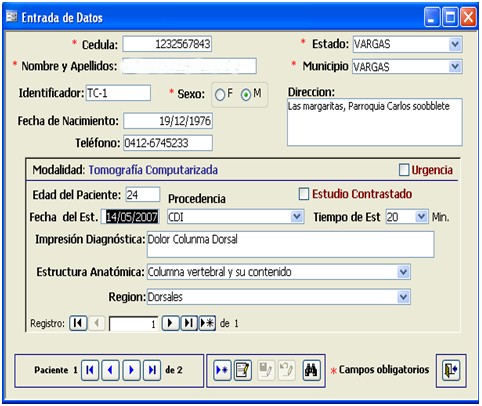Expand Estructura Anatómica dropdown
This screenshot has width=482, height=406.
pyautogui.click(x=403, y=272)
